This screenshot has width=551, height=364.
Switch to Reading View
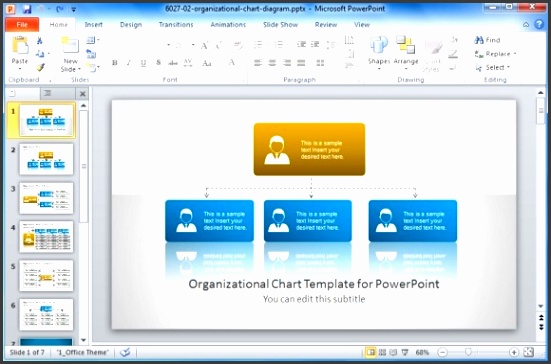tap(394, 352)
